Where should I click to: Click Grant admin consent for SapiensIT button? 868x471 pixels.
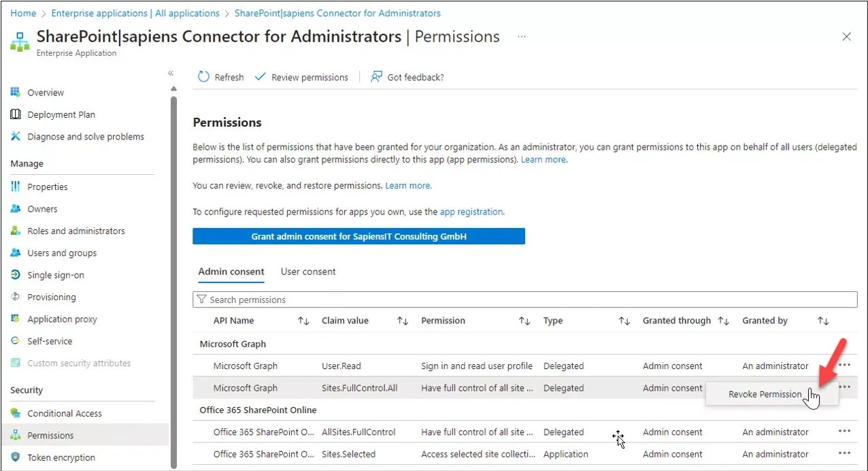[x=358, y=236]
